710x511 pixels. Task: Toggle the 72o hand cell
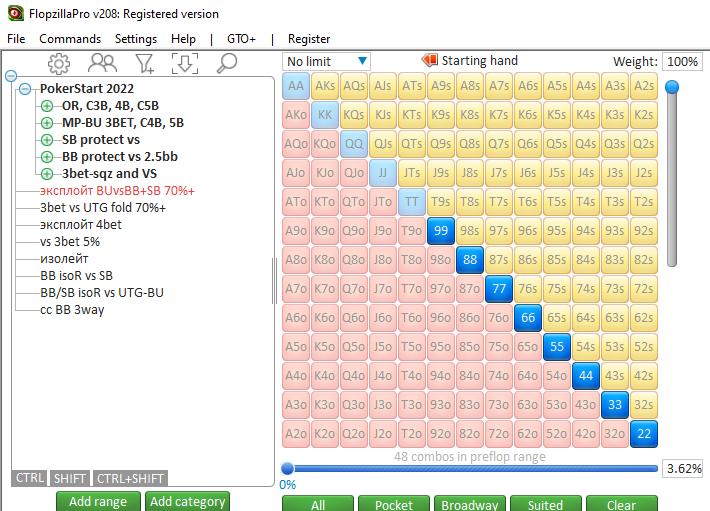(x=499, y=434)
